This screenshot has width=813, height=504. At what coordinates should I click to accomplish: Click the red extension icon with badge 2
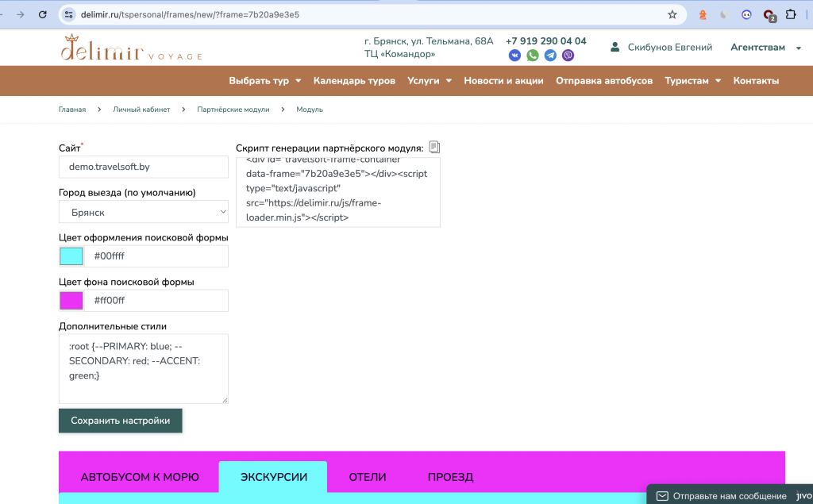click(769, 15)
